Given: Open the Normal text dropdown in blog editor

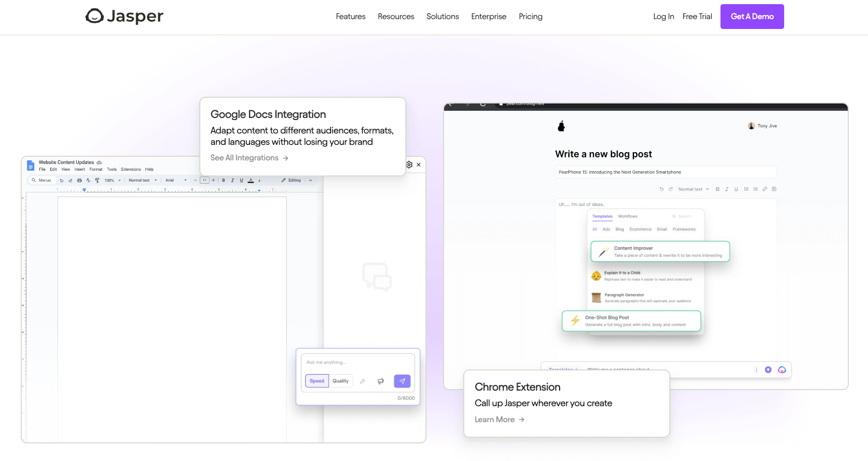Looking at the screenshot, I should click(x=694, y=189).
